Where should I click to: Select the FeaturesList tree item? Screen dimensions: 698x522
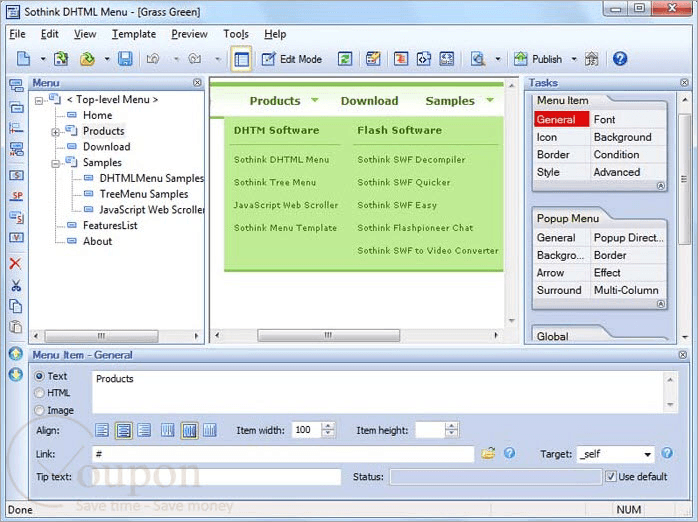point(110,226)
